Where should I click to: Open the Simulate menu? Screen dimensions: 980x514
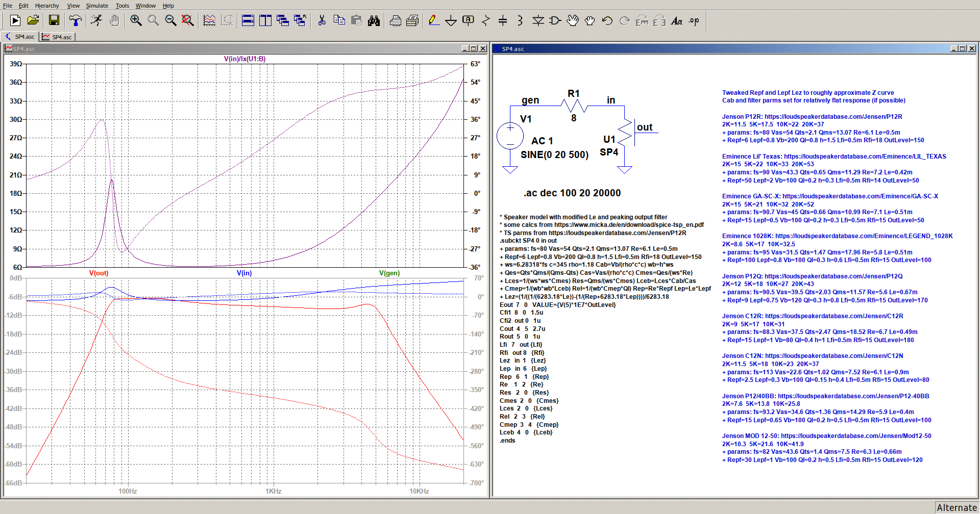97,6
